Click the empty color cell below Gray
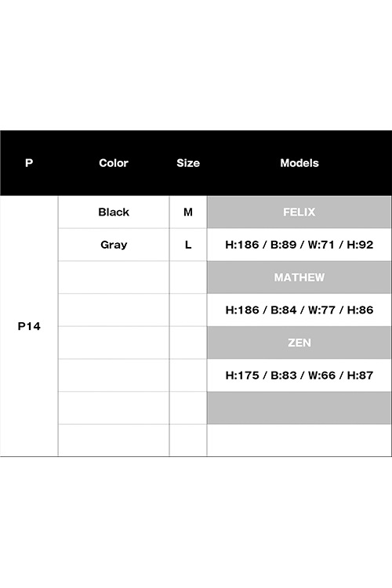This screenshot has height=588, width=392. click(114, 277)
